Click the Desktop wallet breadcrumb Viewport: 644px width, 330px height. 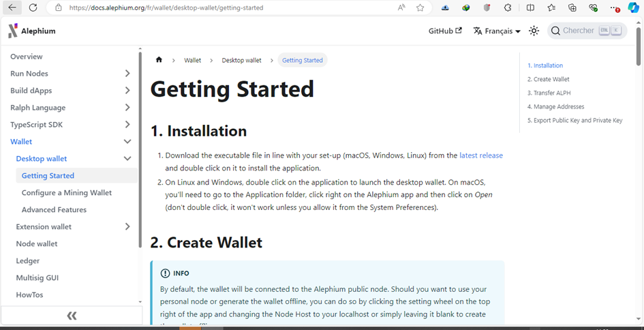(241, 60)
